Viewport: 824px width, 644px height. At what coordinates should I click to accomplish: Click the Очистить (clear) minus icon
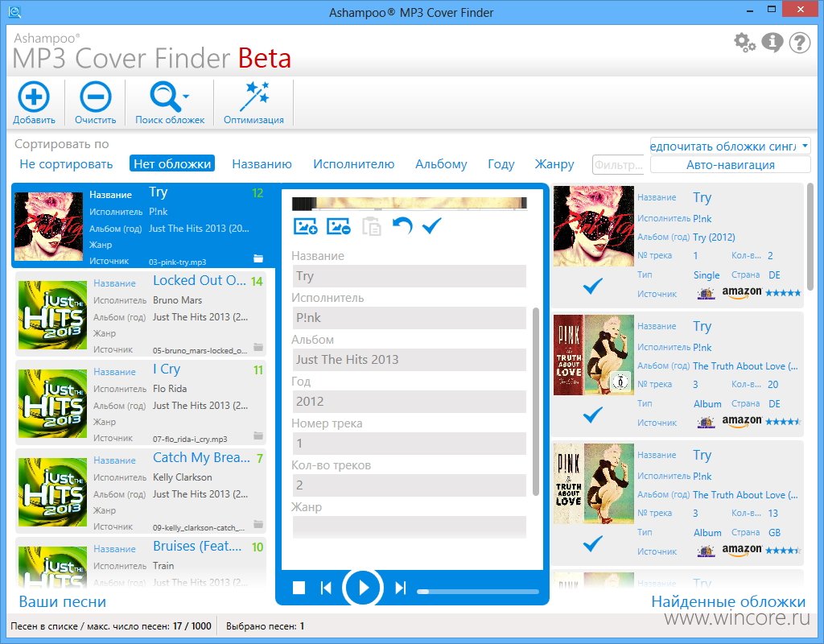pyautogui.click(x=95, y=97)
